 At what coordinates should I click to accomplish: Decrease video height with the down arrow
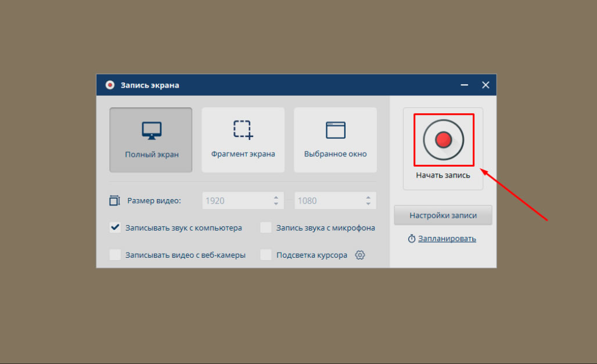coord(368,204)
